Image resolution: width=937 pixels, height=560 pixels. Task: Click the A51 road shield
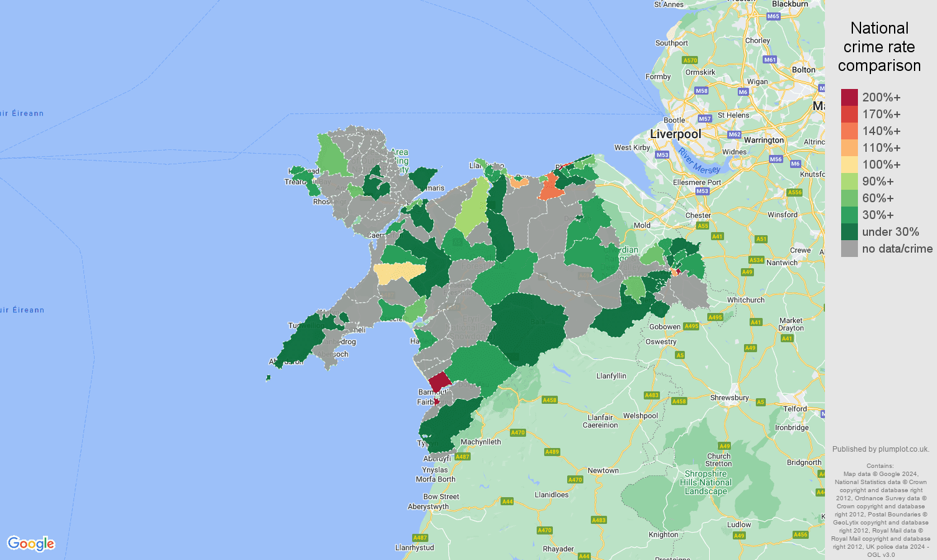(x=761, y=239)
